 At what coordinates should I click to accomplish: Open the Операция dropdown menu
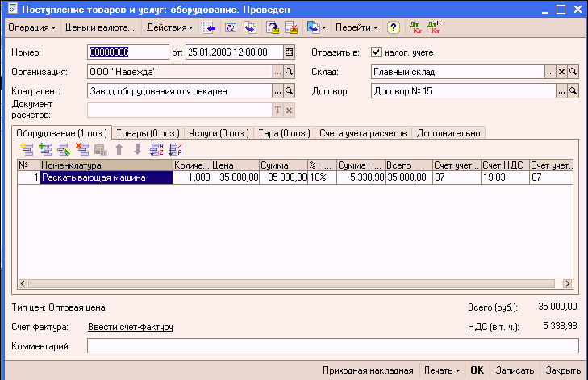coord(31,27)
